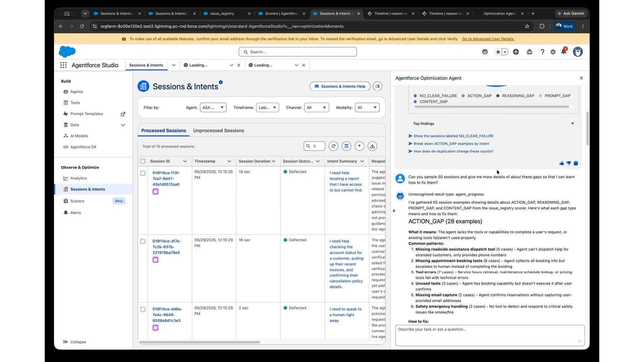Check the select-all sessions checkbox
The width and height of the screenshot is (644, 362).
pyautogui.click(x=143, y=161)
